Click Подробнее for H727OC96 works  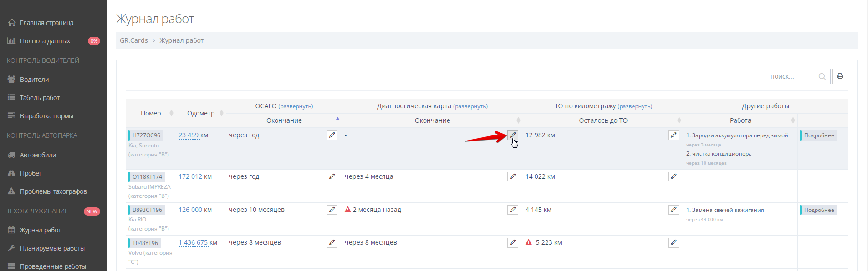(818, 135)
